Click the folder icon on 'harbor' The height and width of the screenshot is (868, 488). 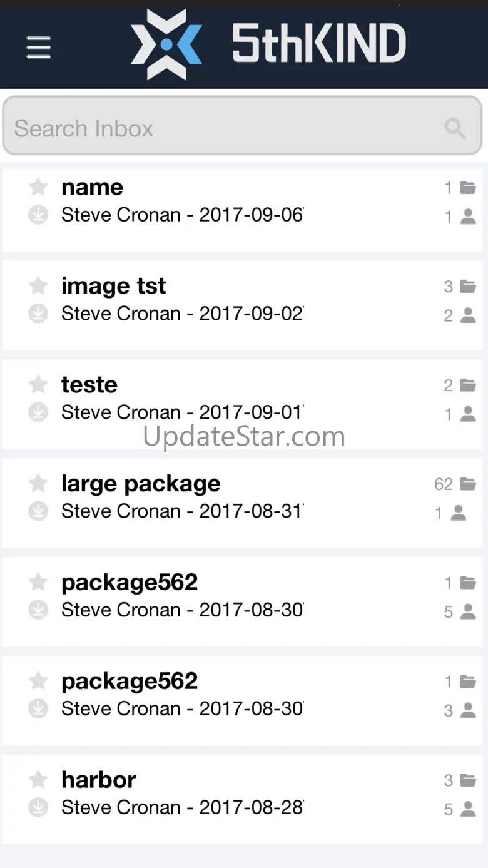[467, 780]
